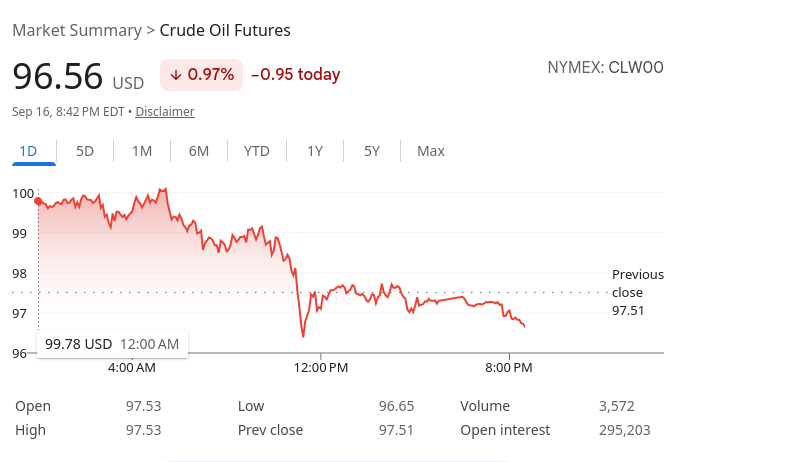Select the YTD range tab
Viewport: 792px width, 462px height.
click(x=257, y=151)
